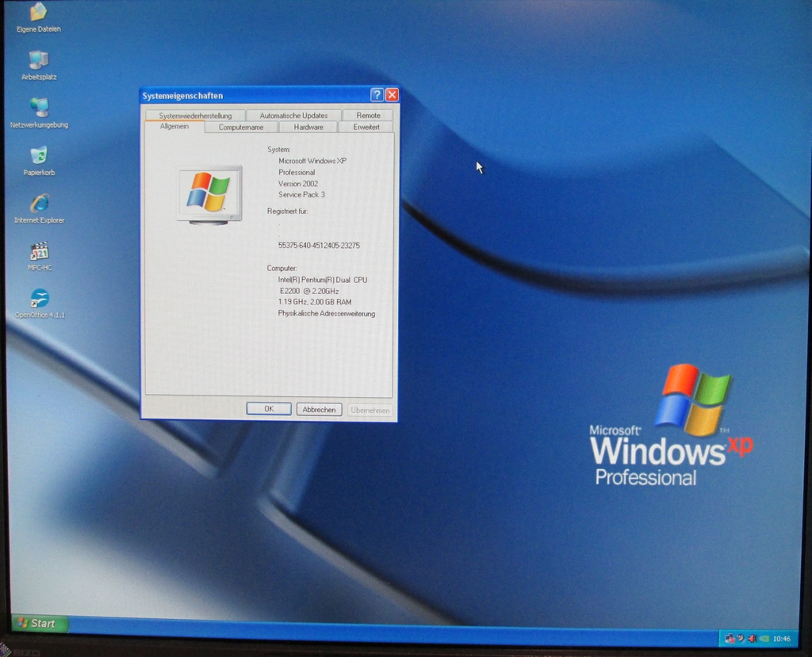The image size is (812, 657).
Task: Launch the OpenOffice 4.1.1 shortcut
Action: (x=39, y=299)
